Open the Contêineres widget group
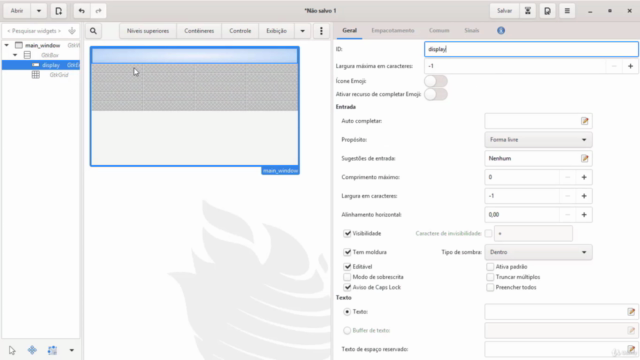This screenshot has height=360, width=640. click(x=199, y=31)
